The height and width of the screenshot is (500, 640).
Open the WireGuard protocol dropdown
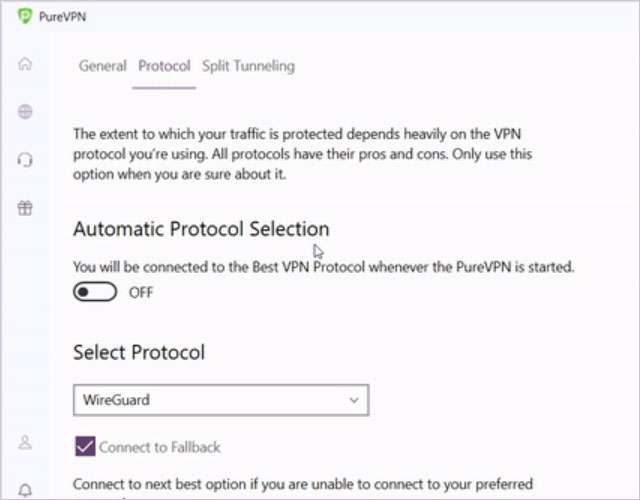220,400
